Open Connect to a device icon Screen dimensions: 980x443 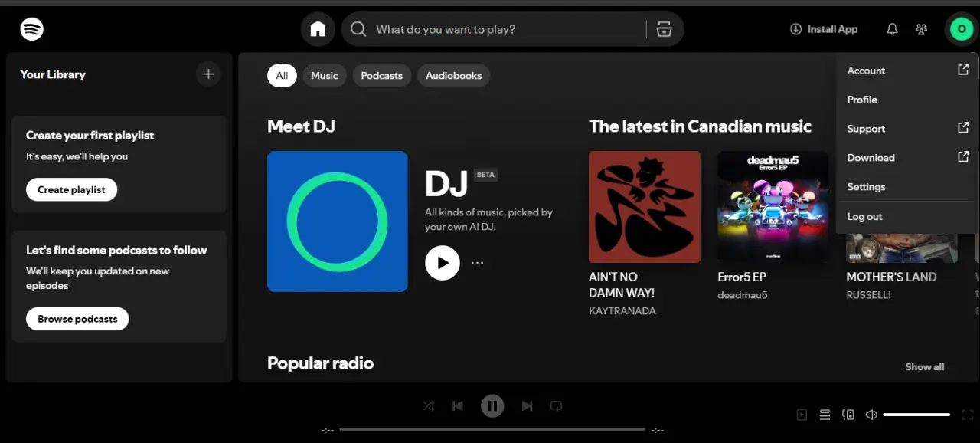(848, 415)
